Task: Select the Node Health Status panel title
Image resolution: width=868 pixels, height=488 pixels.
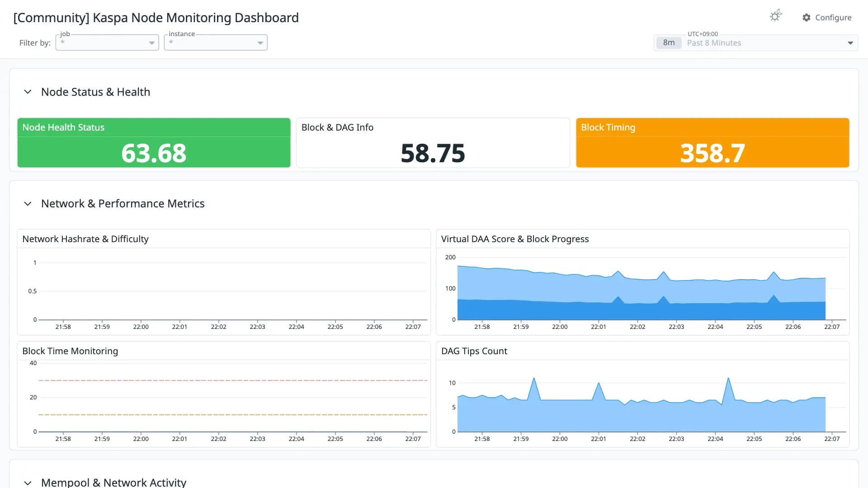Action: (63, 127)
